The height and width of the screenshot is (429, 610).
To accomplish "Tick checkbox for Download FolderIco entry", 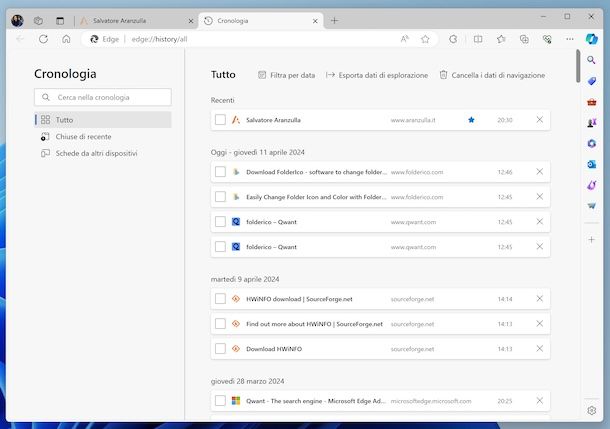I will coord(220,172).
